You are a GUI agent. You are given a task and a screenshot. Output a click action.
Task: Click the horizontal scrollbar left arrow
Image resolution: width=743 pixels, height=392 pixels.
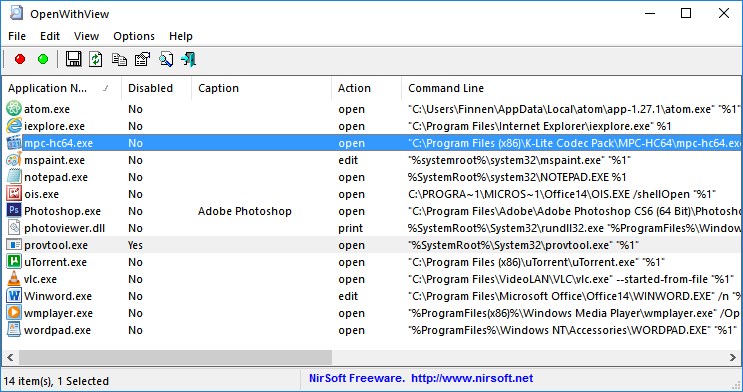click(x=10, y=357)
